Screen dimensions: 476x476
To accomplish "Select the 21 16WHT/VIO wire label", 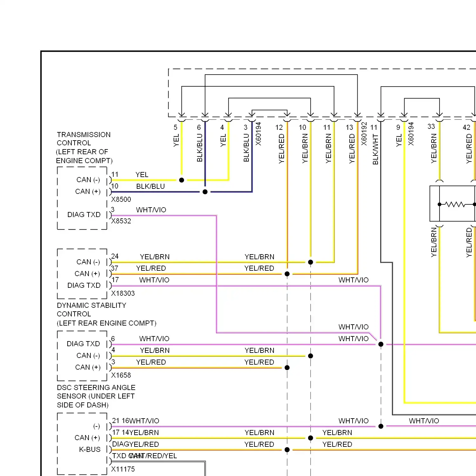I will click(x=136, y=421).
